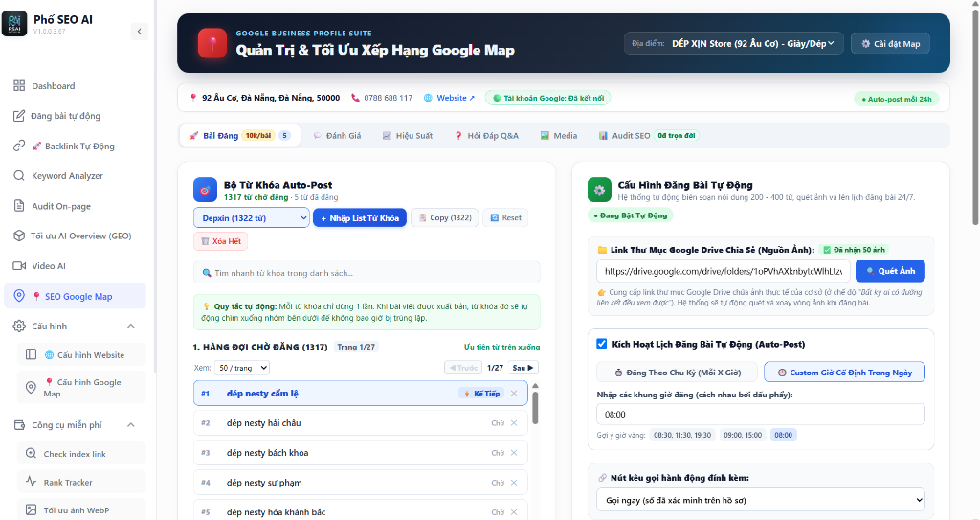The height and width of the screenshot is (520, 980).
Task: Collapse the Công cụ miễn phí section
Action: click(130, 425)
